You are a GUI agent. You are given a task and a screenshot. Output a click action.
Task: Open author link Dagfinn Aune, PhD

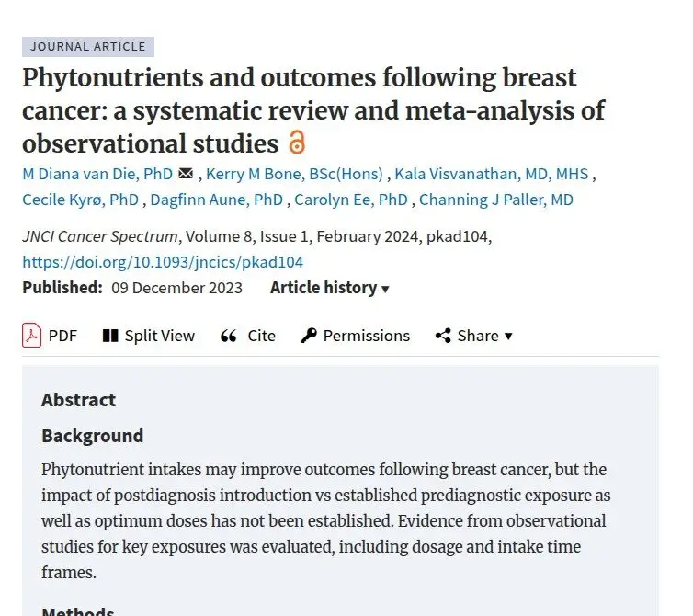[217, 200]
